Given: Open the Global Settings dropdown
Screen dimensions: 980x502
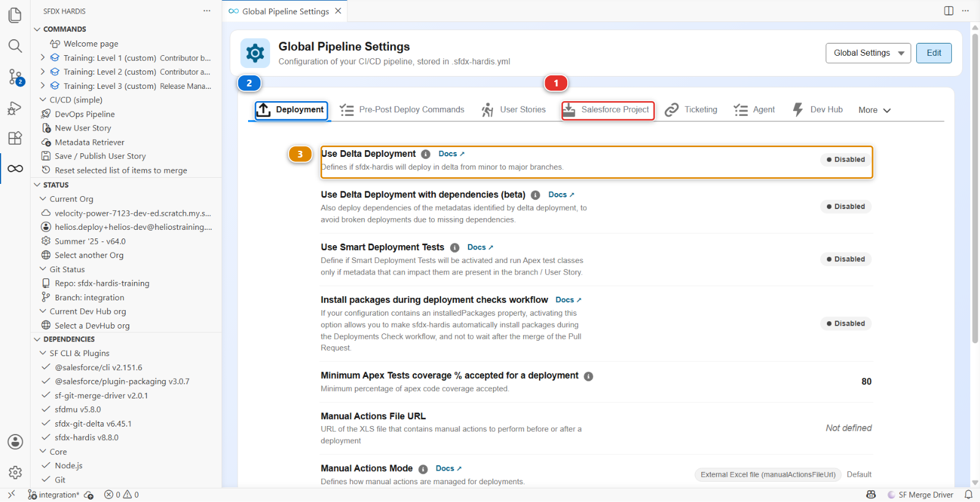Looking at the screenshot, I should click(868, 53).
